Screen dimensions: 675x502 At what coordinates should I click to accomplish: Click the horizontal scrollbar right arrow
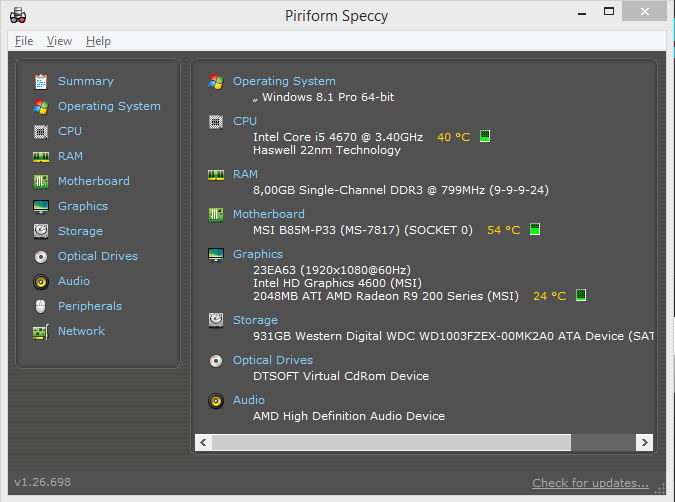pos(644,442)
